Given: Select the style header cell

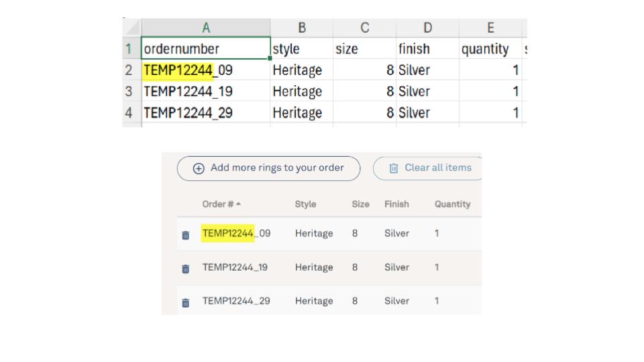Looking at the screenshot, I should [301, 48].
